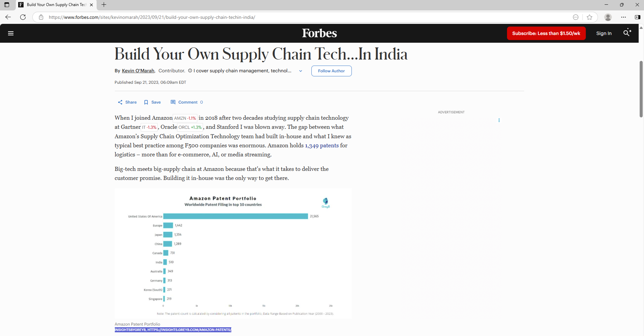This screenshot has width=644, height=336.
Task: Expand the author description chevron
Action: [x=301, y=71]
